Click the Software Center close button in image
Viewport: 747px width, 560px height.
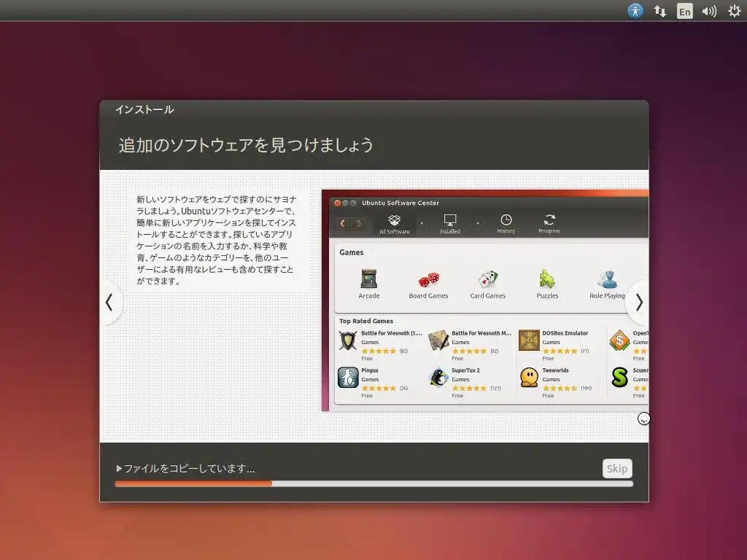(337, 203)
